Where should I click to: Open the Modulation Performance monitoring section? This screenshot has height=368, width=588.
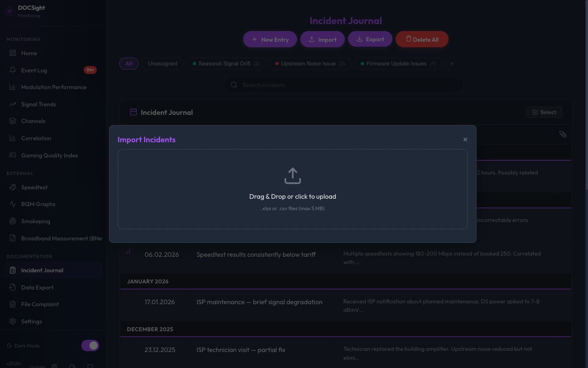(53, 87)
